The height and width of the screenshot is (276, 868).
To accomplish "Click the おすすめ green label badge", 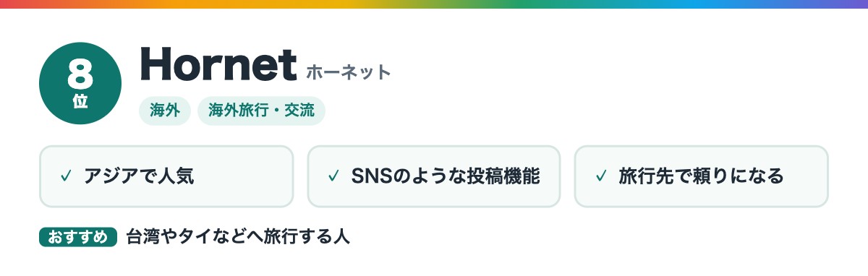I will click(78, 237).
